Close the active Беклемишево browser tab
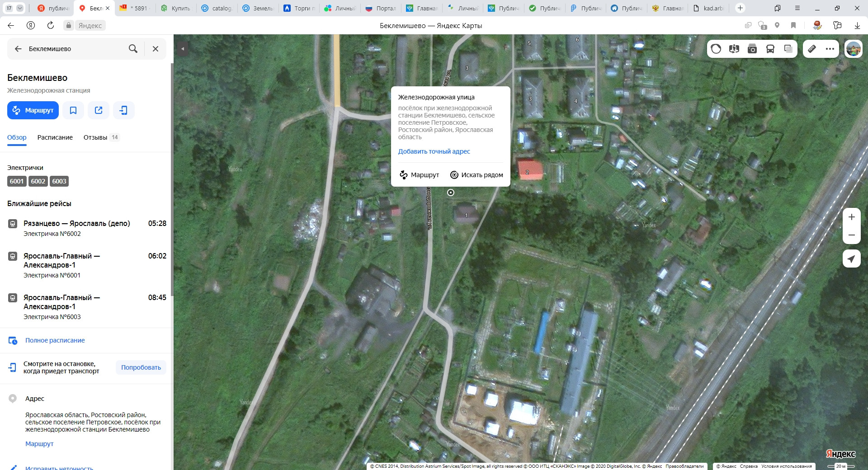This screenshot has width=868, height=470. pyautogui.click(x=108, y=8)
